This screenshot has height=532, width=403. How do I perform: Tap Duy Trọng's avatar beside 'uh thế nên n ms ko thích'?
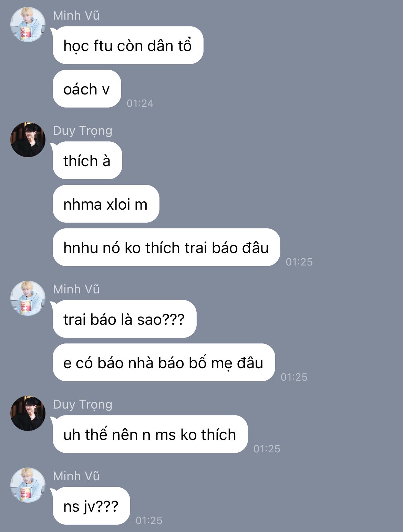pyautogui.click(x=28, y=413)
